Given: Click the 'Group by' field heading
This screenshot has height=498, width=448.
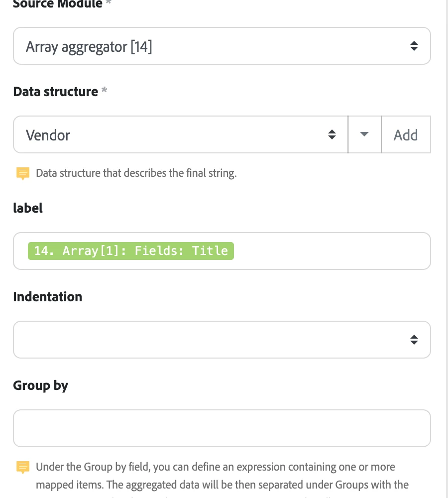Looking at the screenshot, I should tap(40, 385).
